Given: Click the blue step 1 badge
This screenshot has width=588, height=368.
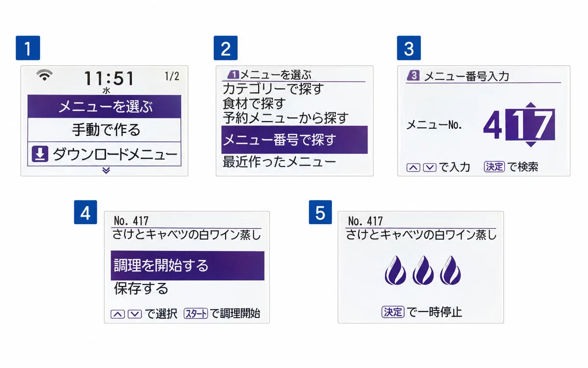Looking at the screenshot, I should point(28,48).
